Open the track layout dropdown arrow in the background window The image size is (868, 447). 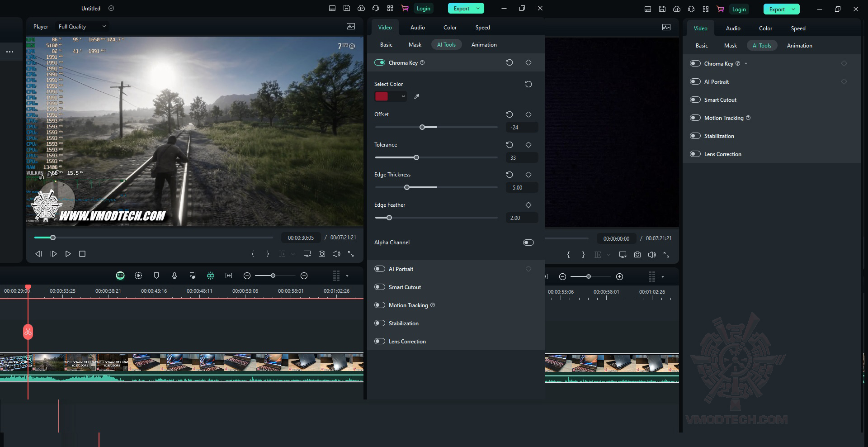[x=663, y=276]
